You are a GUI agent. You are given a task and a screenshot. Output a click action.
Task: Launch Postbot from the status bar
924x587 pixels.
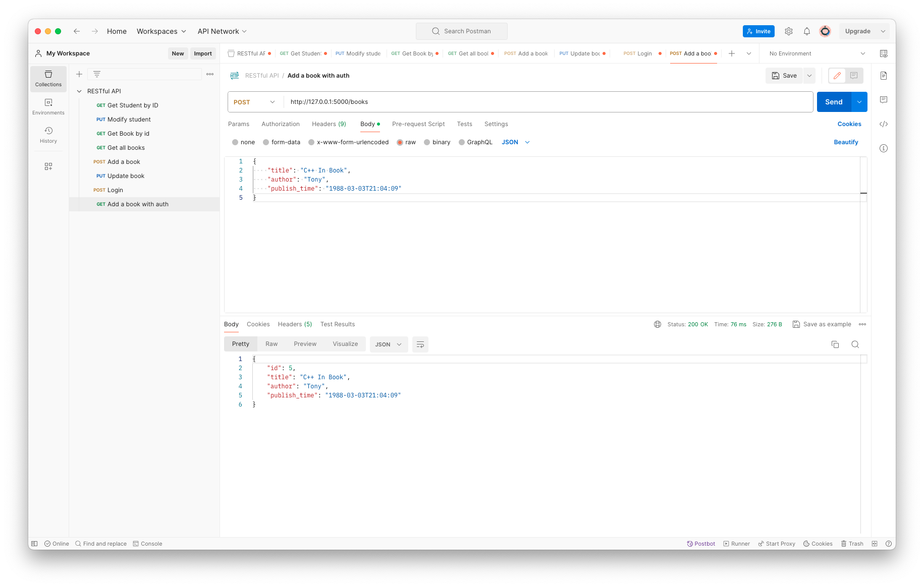pyautogui.click(x=701, y=544)
